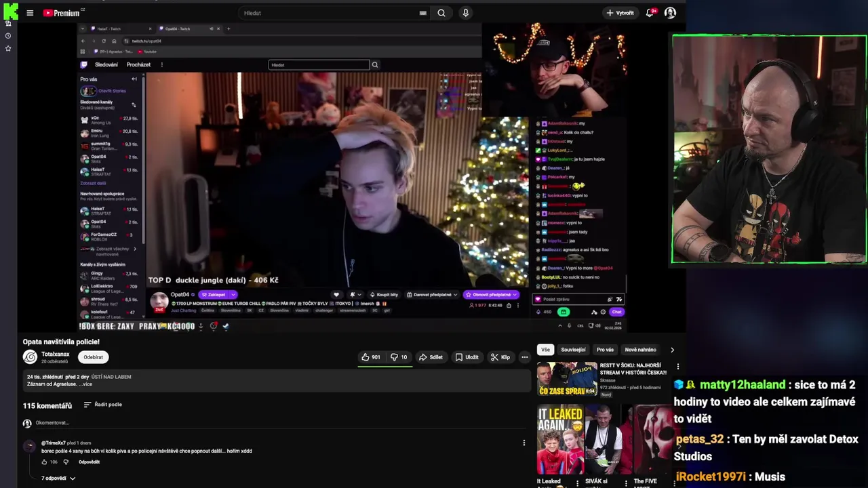Click Zobrazit další in Twitch sidebar

(93, 183)
